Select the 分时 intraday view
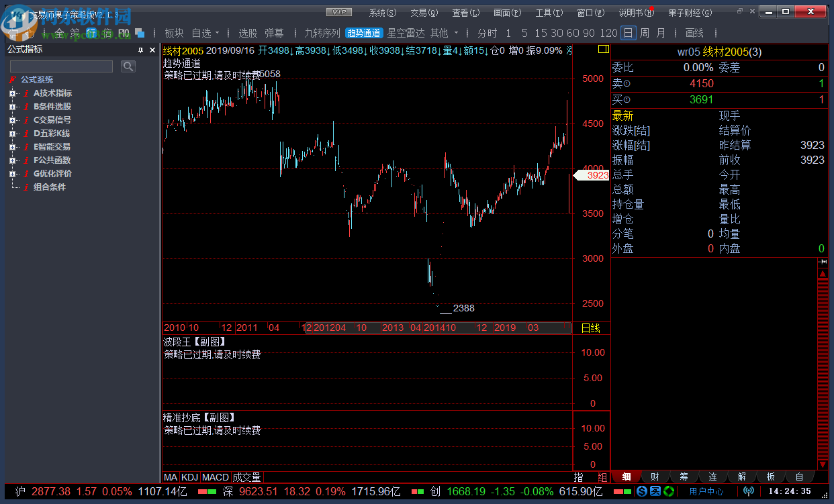Screen dimensions: 834x504 (x=488, y=33)
